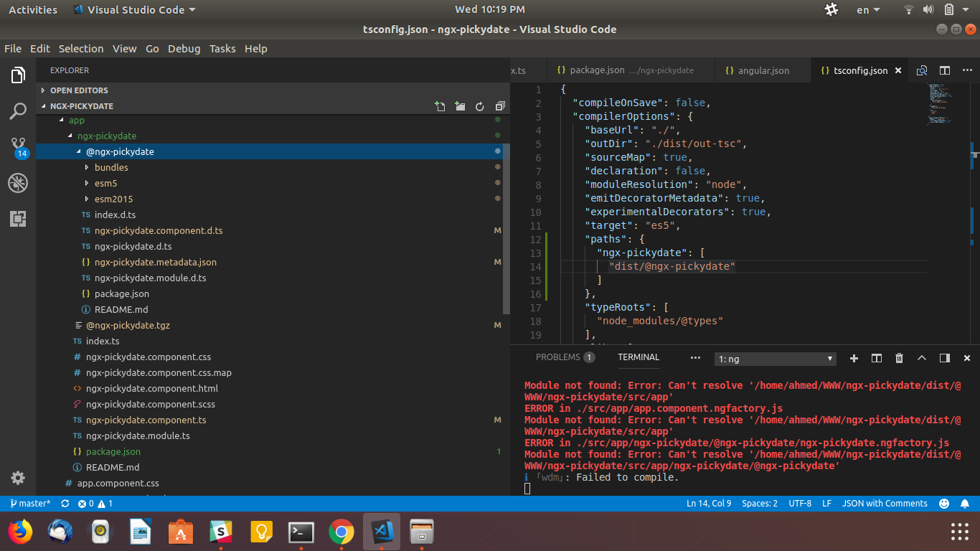Viewport: 980px width, 551px height.
Task: Open the Source Control view
Action: point(18,147)
